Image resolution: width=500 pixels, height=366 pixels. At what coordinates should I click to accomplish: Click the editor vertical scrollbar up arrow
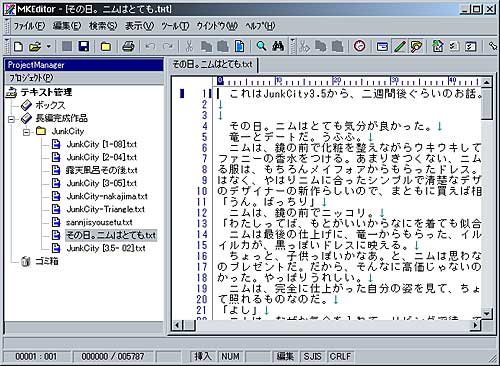(486, 82)
